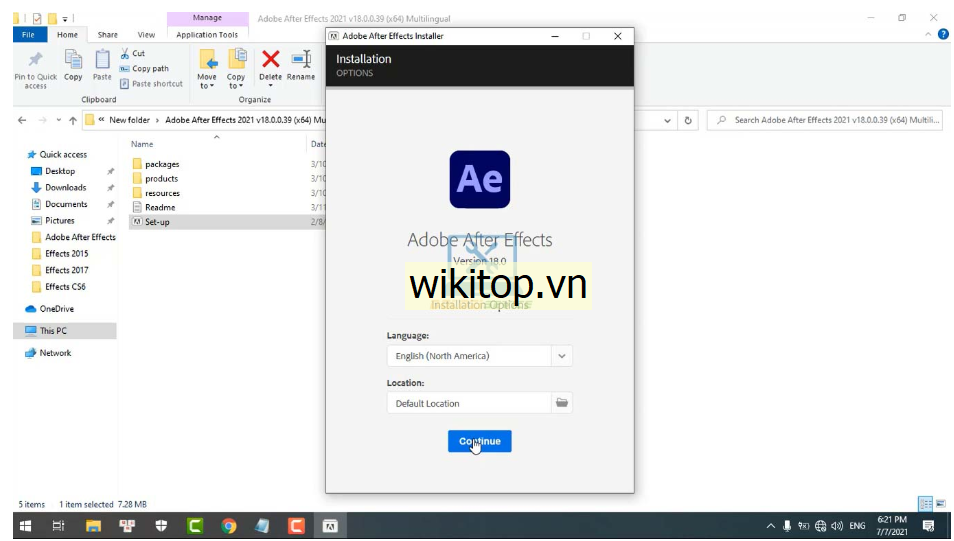The image size is (954, 541).
Task: Select the Set-up file
Action: [x=157, y=222]
